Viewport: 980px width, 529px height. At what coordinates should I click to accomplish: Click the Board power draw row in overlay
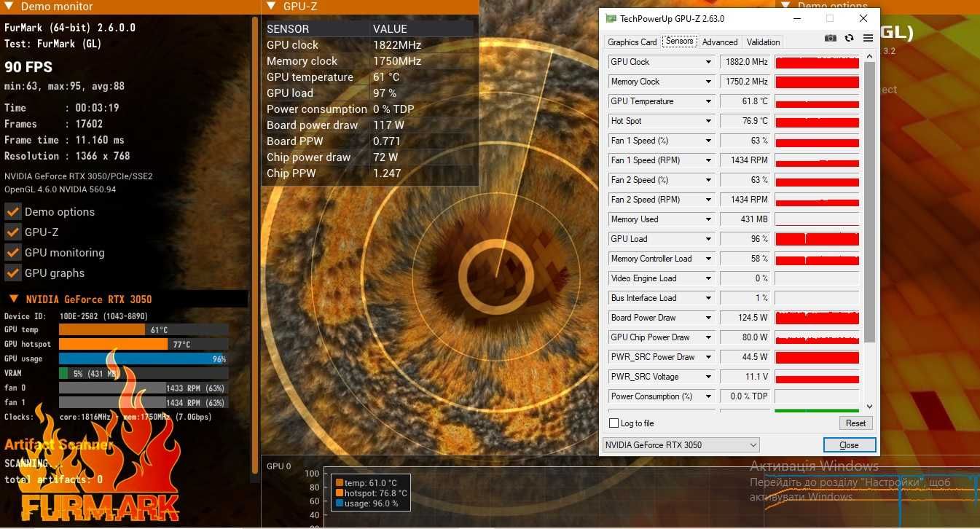click(369, 125)
